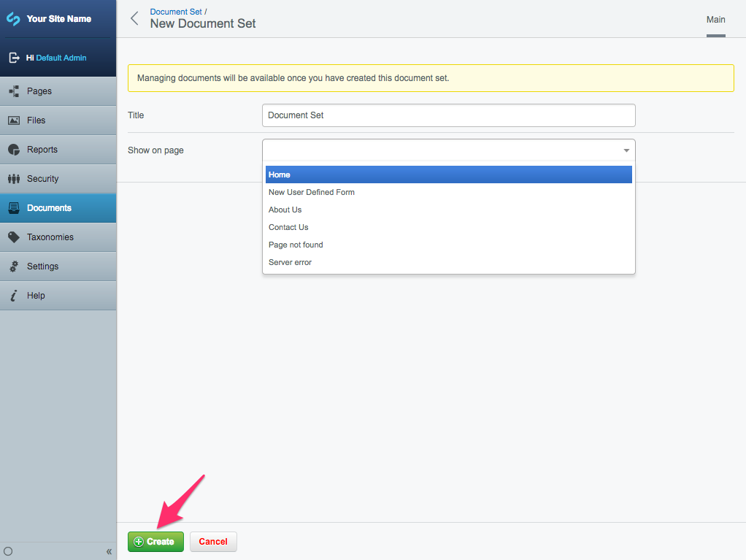The width and height of the screenshot is (746, 560).
Task: Cancel the new document set
Action: (212, 541)
